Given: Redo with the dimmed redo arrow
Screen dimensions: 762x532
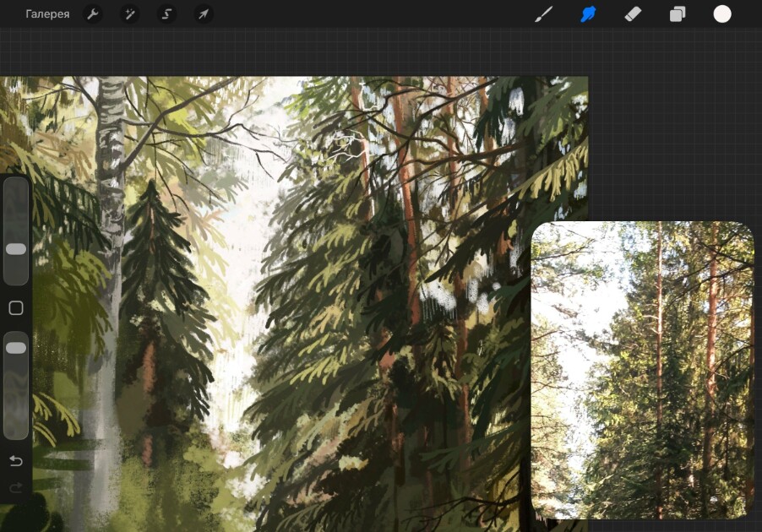Looking at the screenshot, I should pos(16,487).
